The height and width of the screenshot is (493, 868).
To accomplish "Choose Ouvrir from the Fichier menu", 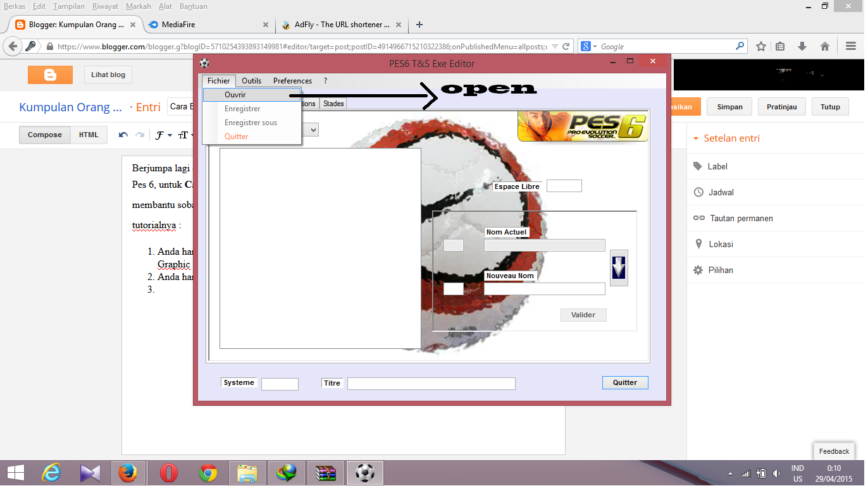I will (x=252, y=95).
